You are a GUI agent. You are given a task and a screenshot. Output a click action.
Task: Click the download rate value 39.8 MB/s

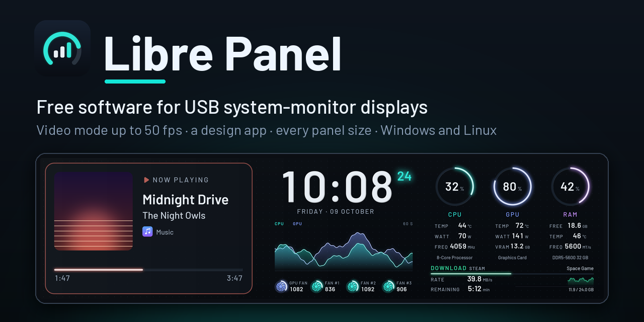click(x=480, y=279)
